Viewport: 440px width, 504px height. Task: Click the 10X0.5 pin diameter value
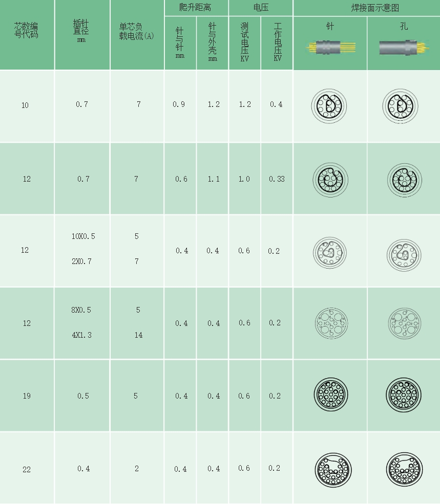(83, 236)
